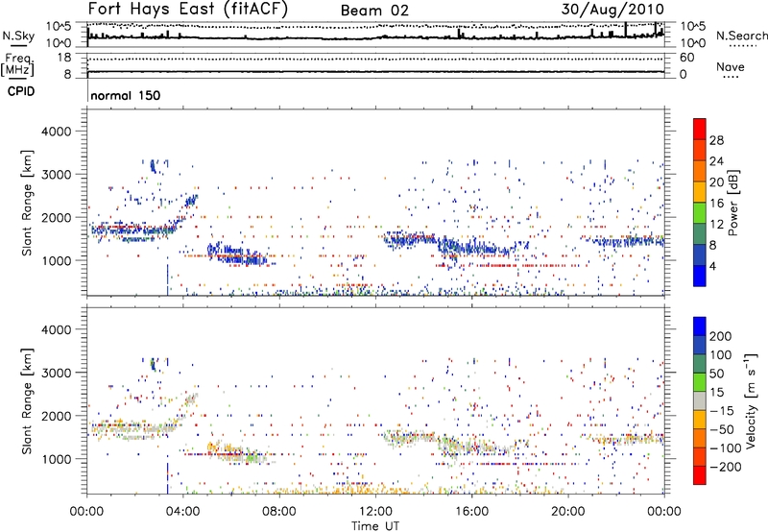The image size is (768, 532).
Task: Select the '-100' velocity colorbar label
Action: point(725,448)
